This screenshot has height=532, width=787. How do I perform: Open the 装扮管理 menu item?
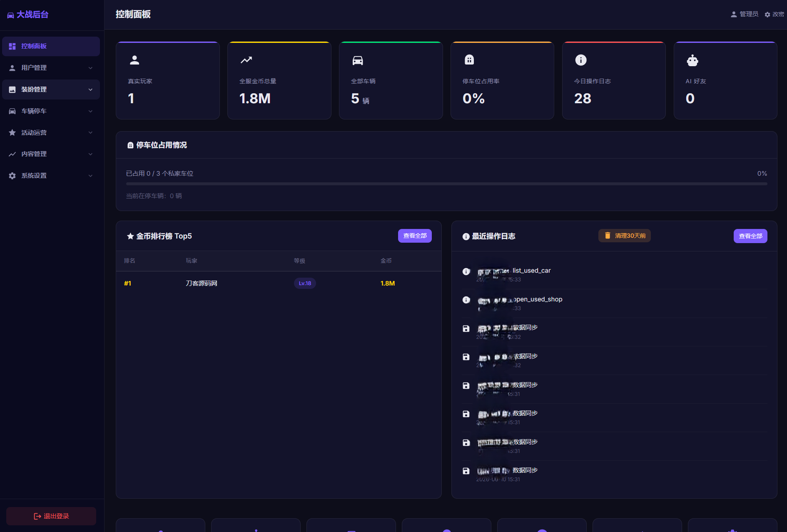51,89
